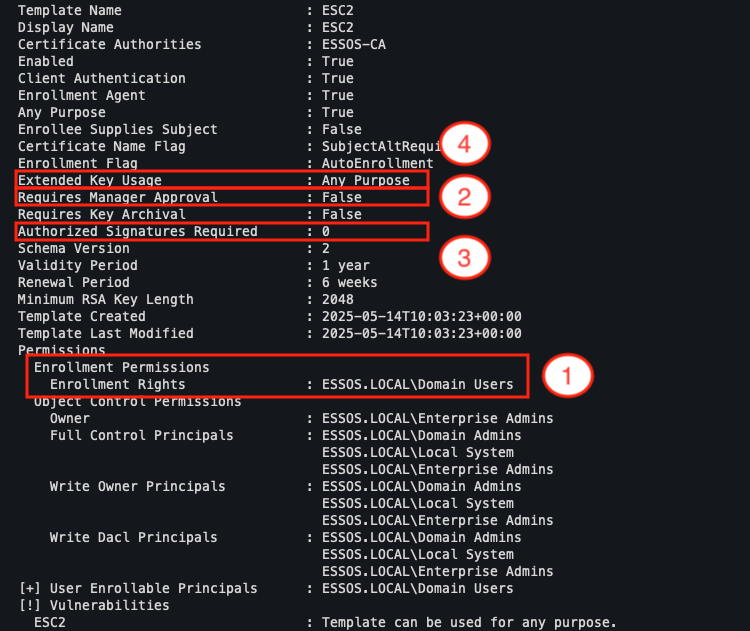Click the AutoEnrollment flag value
The height and width of the screenshot is (631, 750).
[377, 163]
